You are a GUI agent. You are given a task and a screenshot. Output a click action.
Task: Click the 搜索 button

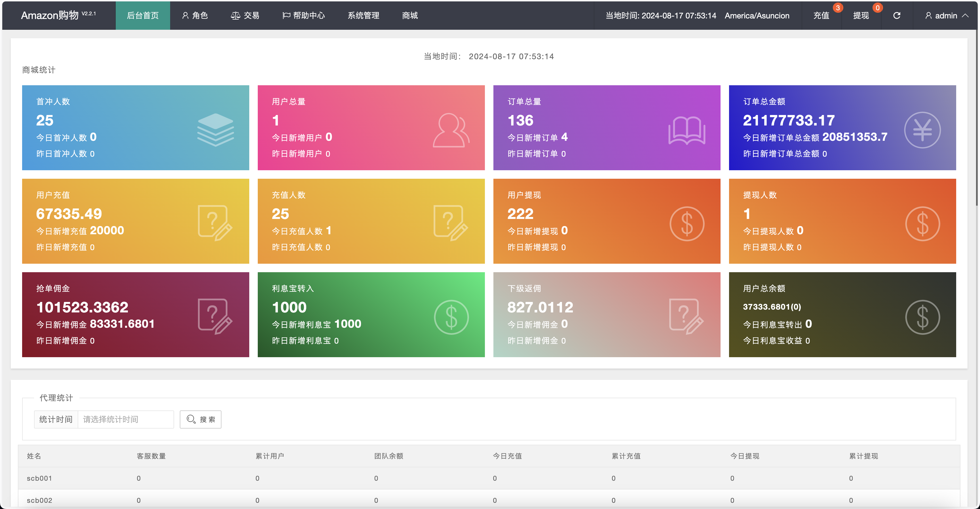pyautogui.click(x=200, y=419)
